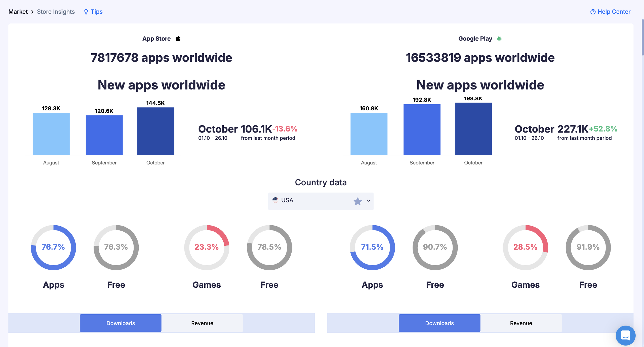
Task: Click the 90.7% Free donut chart
Action: (x=435, y=247)
